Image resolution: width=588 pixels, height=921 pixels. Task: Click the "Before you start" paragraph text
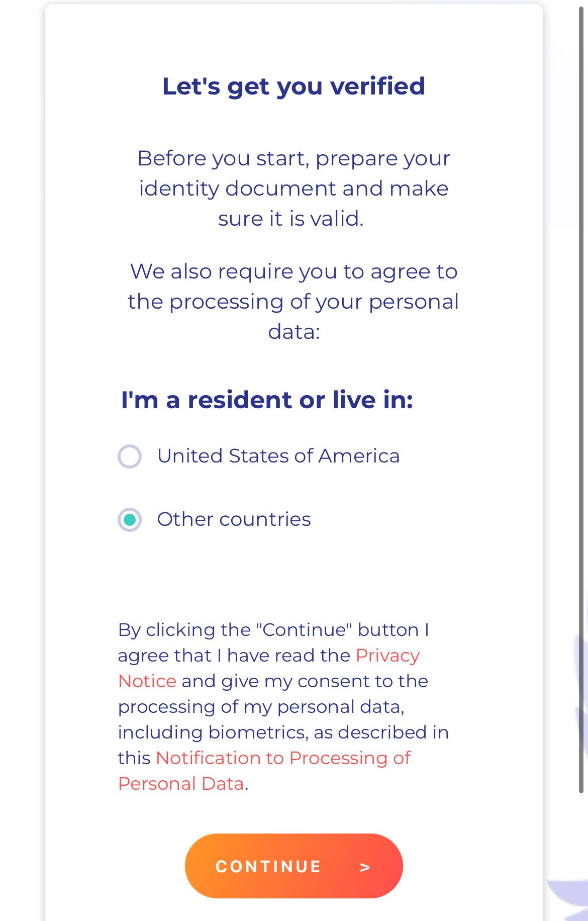[x=293, y=189]
